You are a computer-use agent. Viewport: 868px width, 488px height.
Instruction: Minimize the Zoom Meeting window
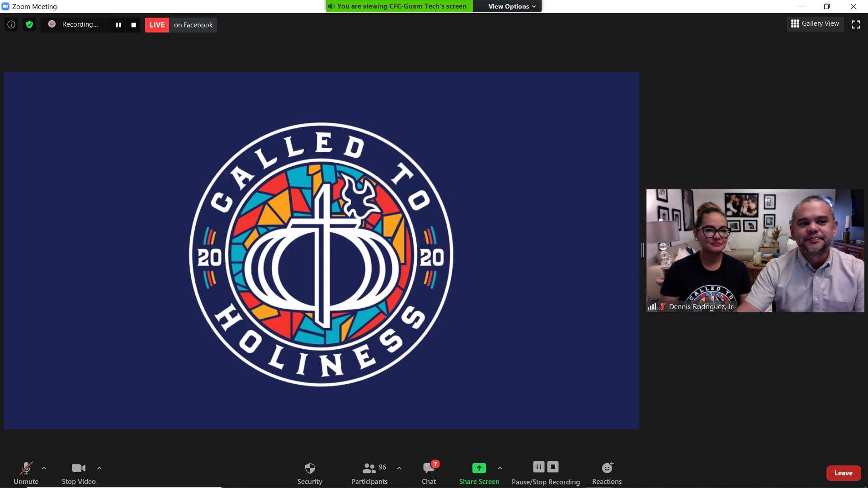(x=801, y=6)
